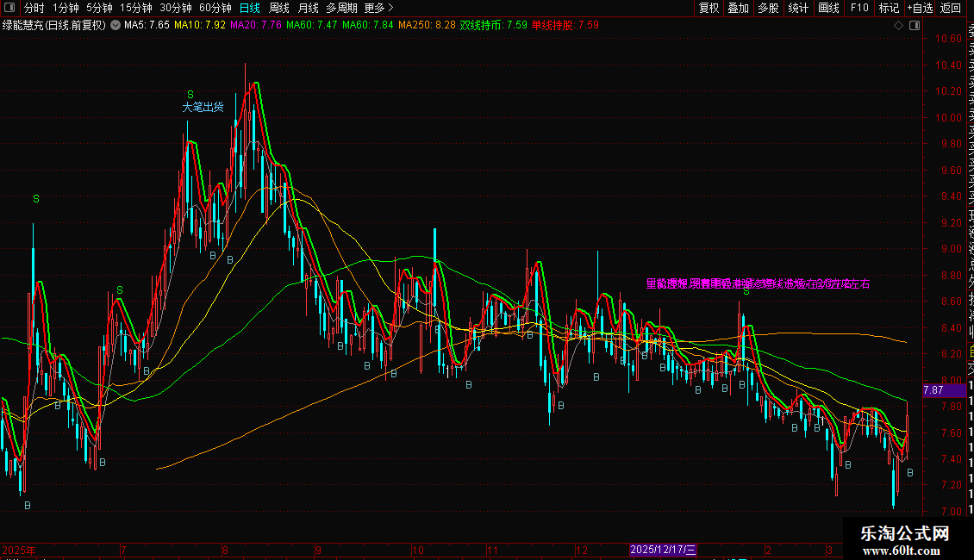974x560 pixels.
Task: Click the MA60: 7.84 indicator label
Action: click(x=368, y=26)
